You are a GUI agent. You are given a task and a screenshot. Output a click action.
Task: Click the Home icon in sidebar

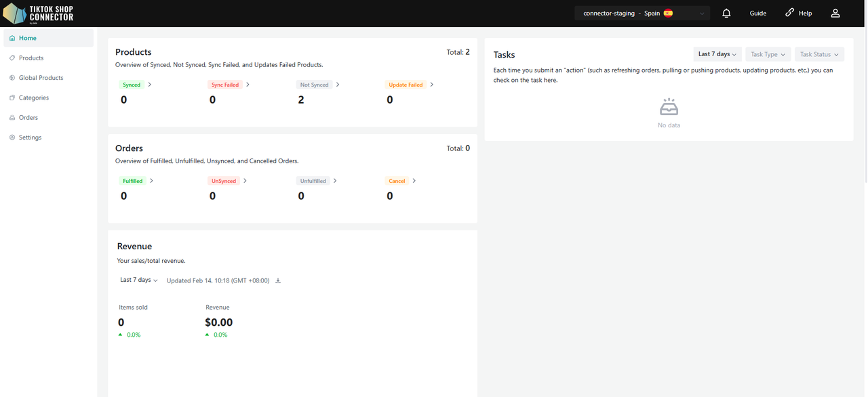pos(12,39)
